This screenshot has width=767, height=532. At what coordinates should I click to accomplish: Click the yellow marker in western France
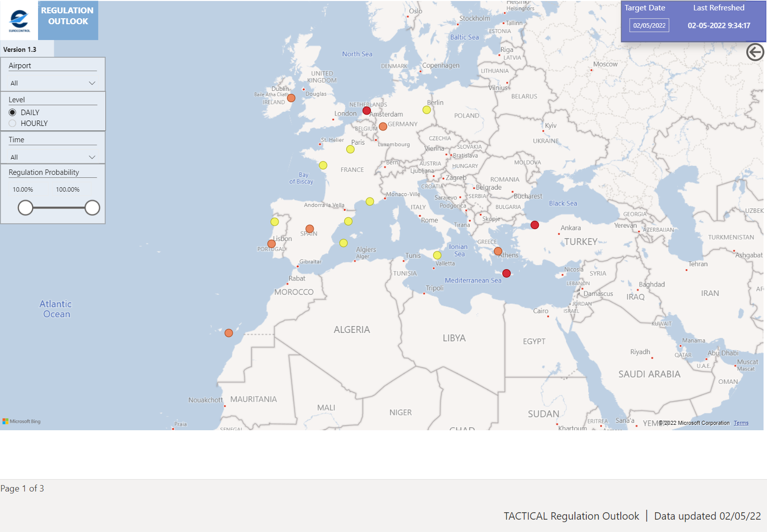click(x=323, y=165)
